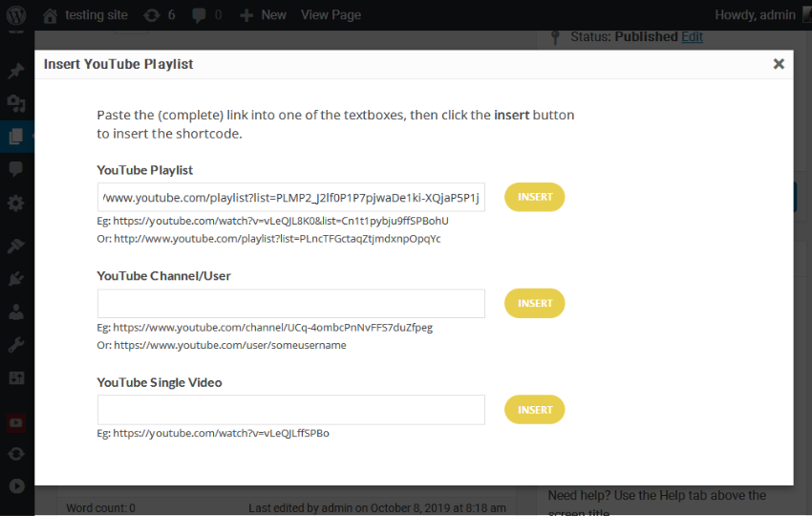This screenshot has height=516, width=812.
Task: Click the example URL ending PLncTFGctaqZtjmdxnpOpqYc
Action: point(277,239)
